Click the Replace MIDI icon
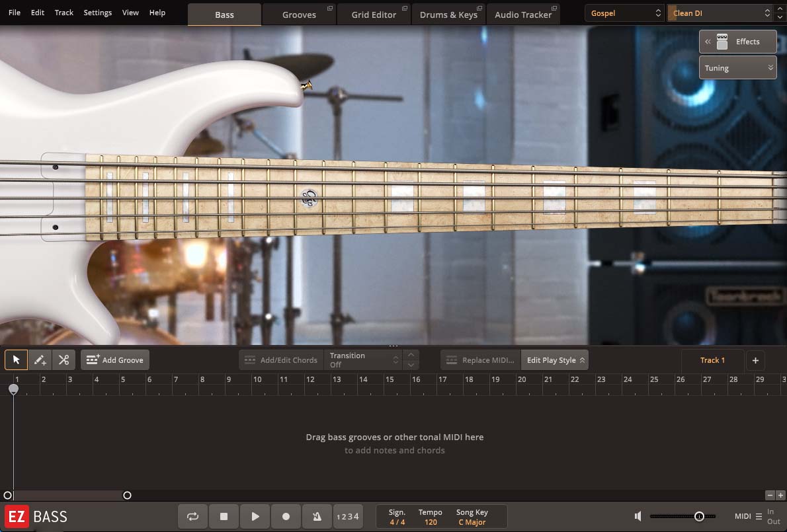The height and width of the screenshot is (532, 787). point(450,360)
